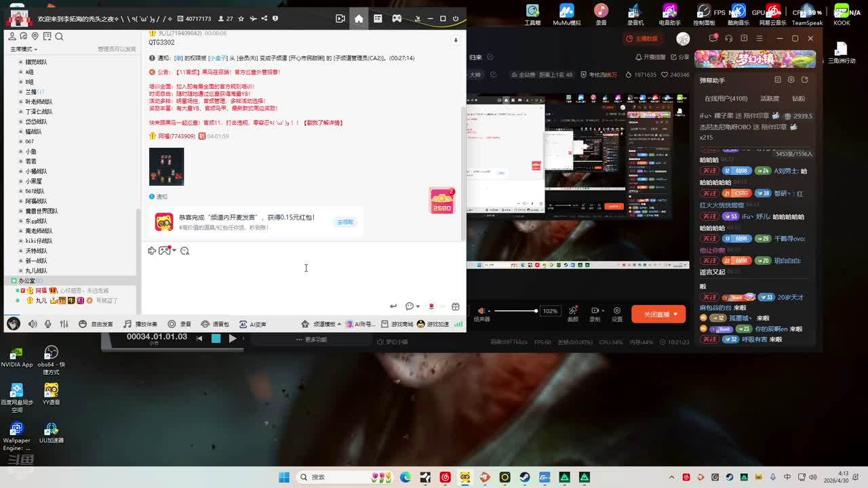This screenshot has height=488, width=868.
Task: Open the YY audio mixer settings
Action: point(64,324)
